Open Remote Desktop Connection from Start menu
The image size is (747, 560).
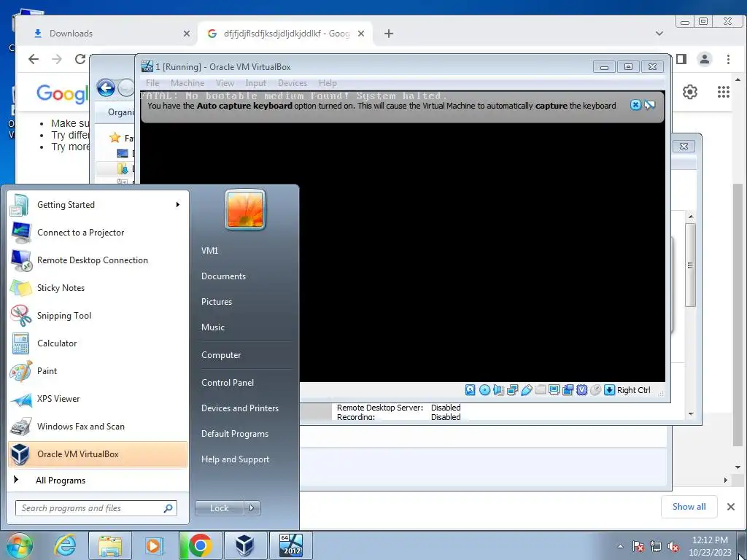tap(98, 260)
